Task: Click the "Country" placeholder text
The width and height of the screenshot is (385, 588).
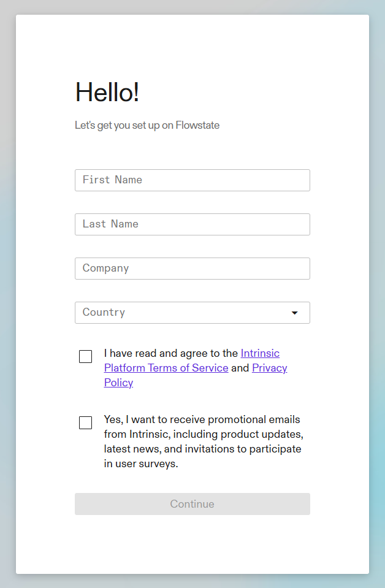Action: (x=104, y=313)
